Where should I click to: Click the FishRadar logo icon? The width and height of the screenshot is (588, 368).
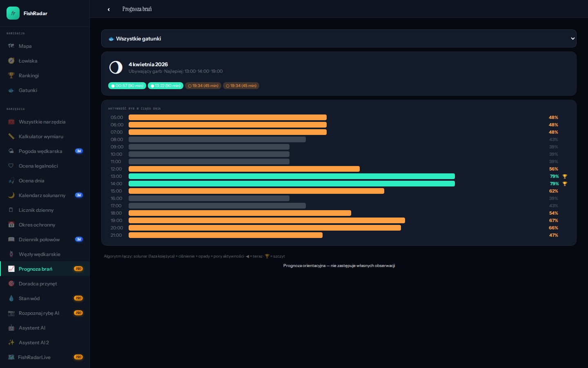(x=13, y=13)
